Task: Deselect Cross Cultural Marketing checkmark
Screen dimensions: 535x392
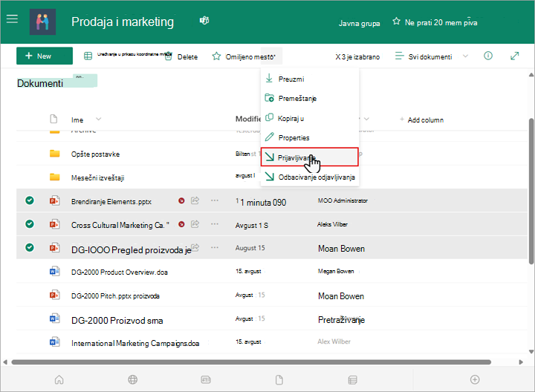Action: pos(30,224)
